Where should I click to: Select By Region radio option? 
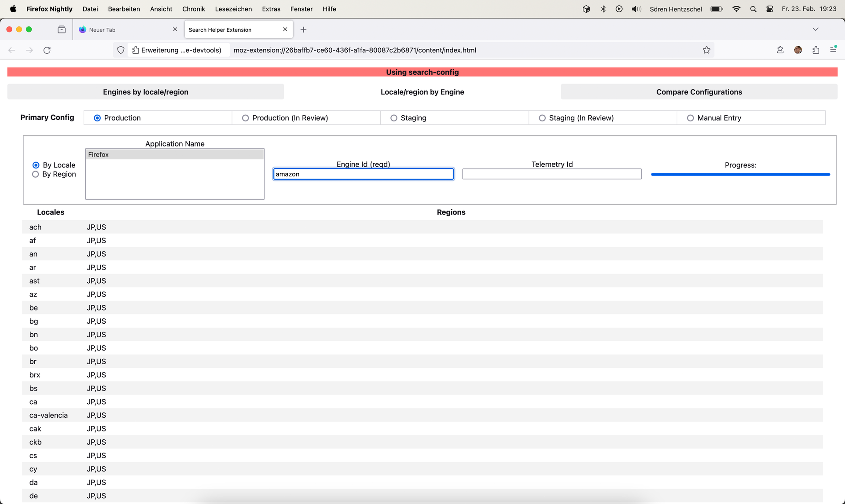36,174
